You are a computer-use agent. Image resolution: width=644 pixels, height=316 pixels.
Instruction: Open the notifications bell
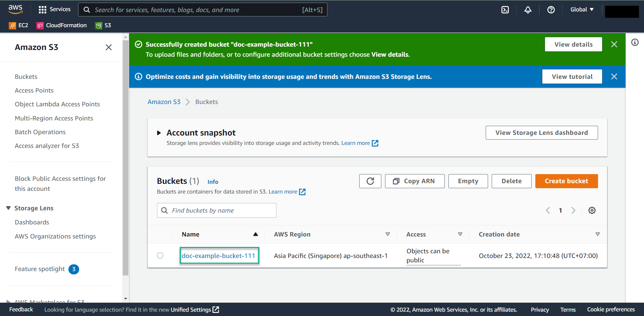[528, 10]
